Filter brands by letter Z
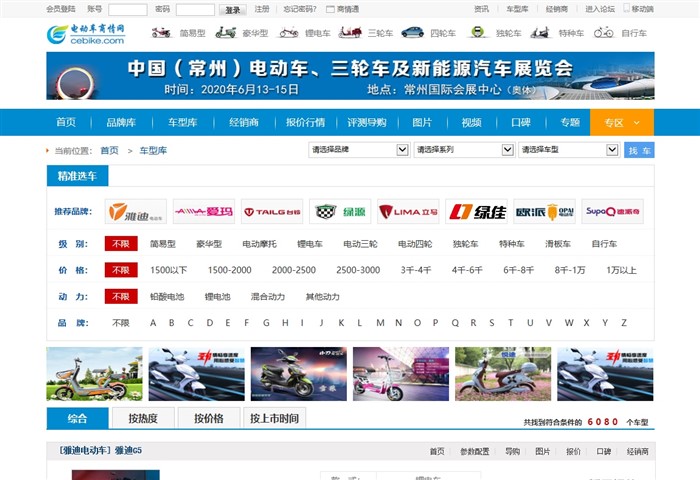 624,323
